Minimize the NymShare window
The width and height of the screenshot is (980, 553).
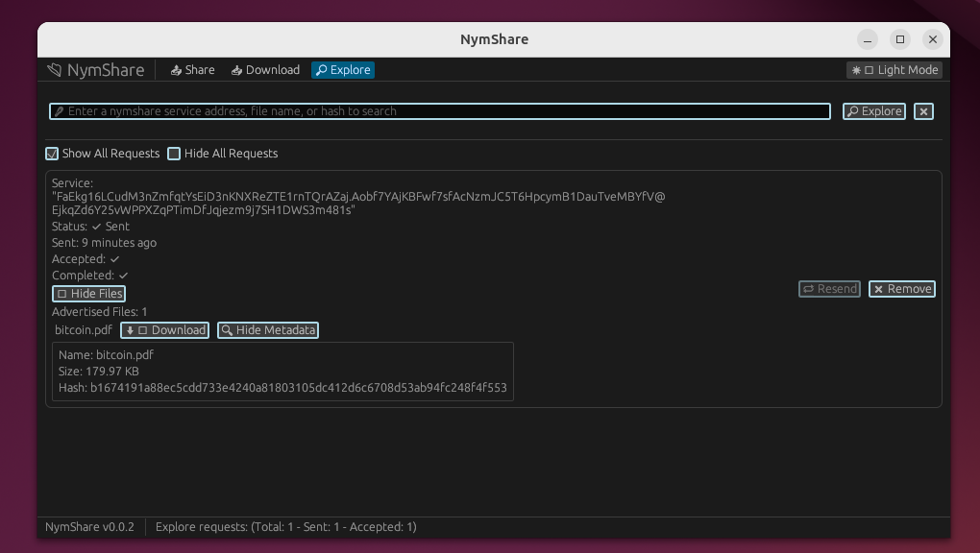pos(868,39)
